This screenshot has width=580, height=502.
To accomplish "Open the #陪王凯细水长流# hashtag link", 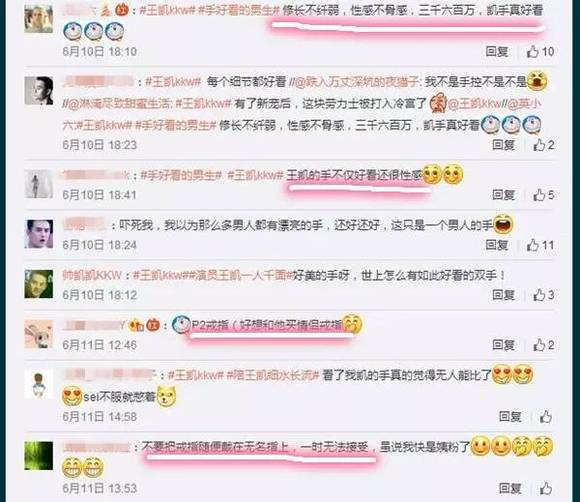I will [x=273, y=375].
